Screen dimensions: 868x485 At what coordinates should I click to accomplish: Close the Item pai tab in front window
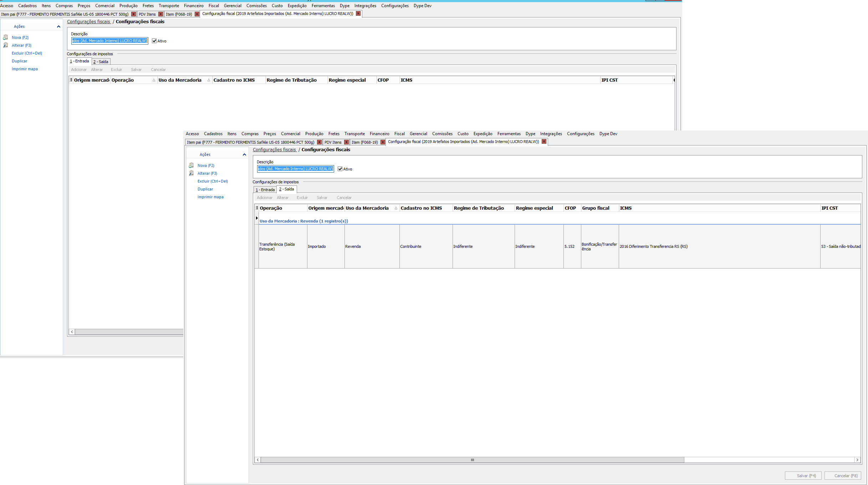pos(320,142)
